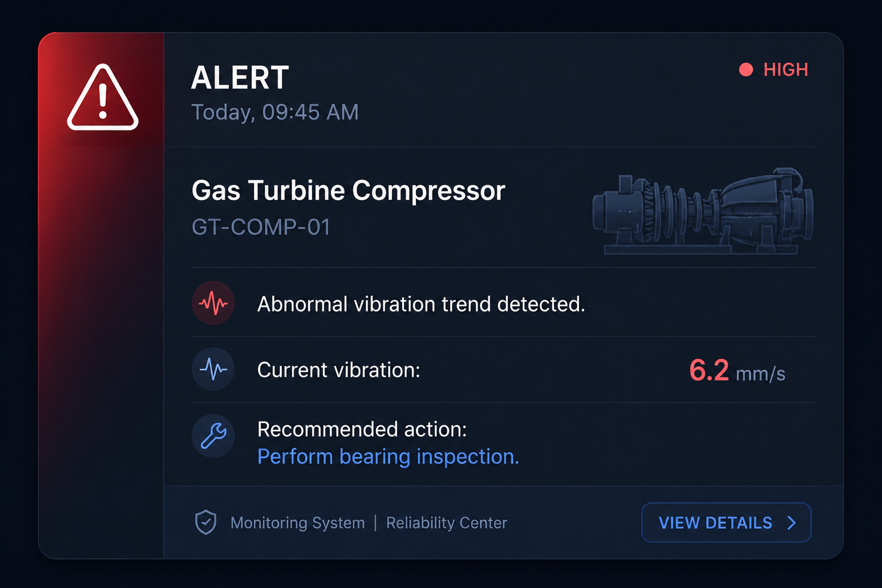Click the blue current vibration pulse icon
882x588 pixels.
213,369
